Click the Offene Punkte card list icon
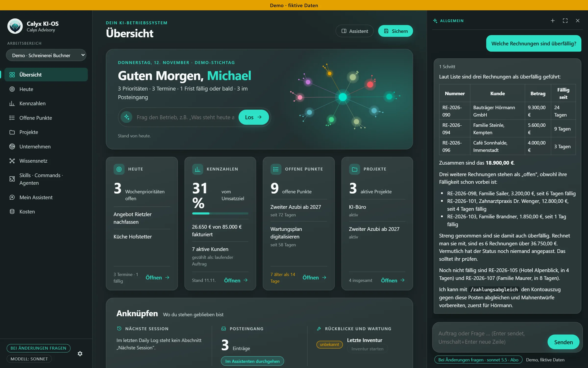Screen dimensions: 588x368 pos(276,169)
